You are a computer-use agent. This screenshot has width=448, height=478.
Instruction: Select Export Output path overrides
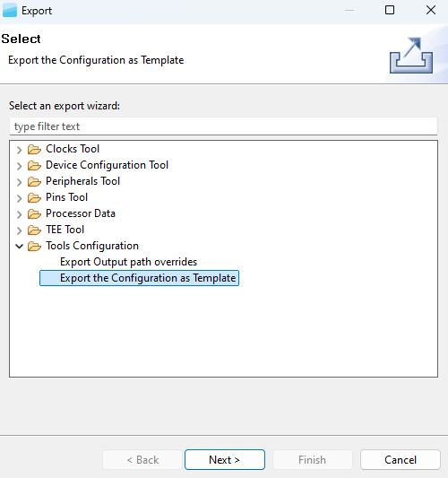(128, 262)
